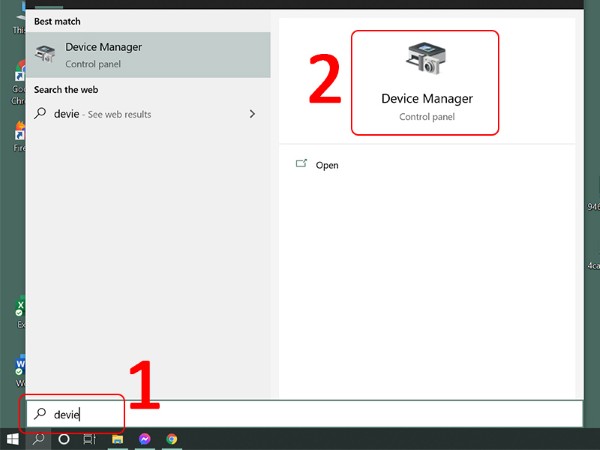Click the search input field containing devie
The height and width of the screenshot is (450, 600).
click(x=305, y=414)
